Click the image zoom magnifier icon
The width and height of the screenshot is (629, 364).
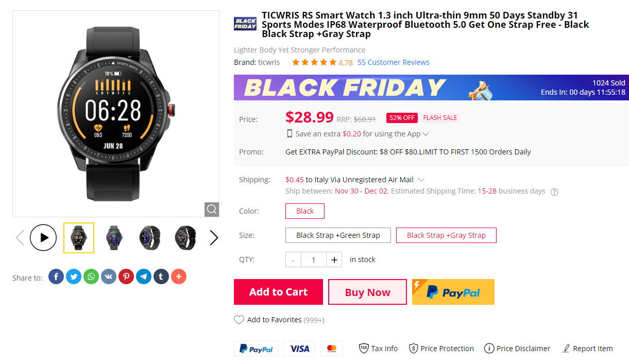211,210
